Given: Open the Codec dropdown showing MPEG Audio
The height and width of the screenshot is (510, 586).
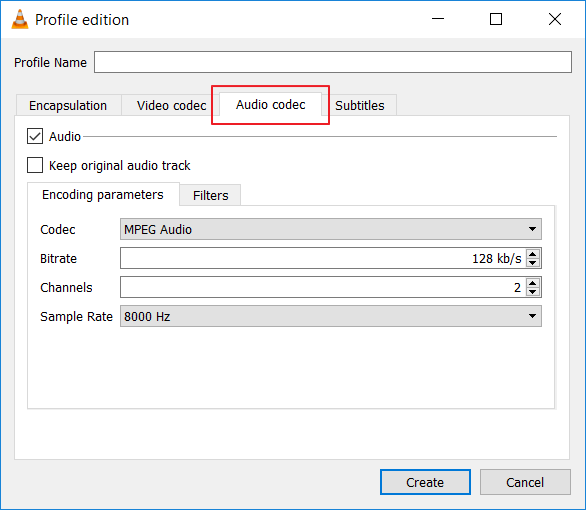Looking at the screenshot, I should point(331,229).
